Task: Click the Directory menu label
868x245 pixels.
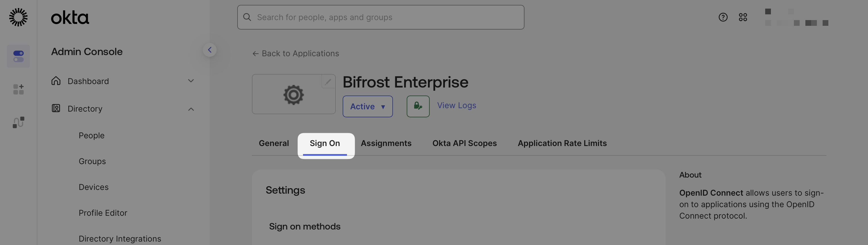Action: (x=85, y=109)
